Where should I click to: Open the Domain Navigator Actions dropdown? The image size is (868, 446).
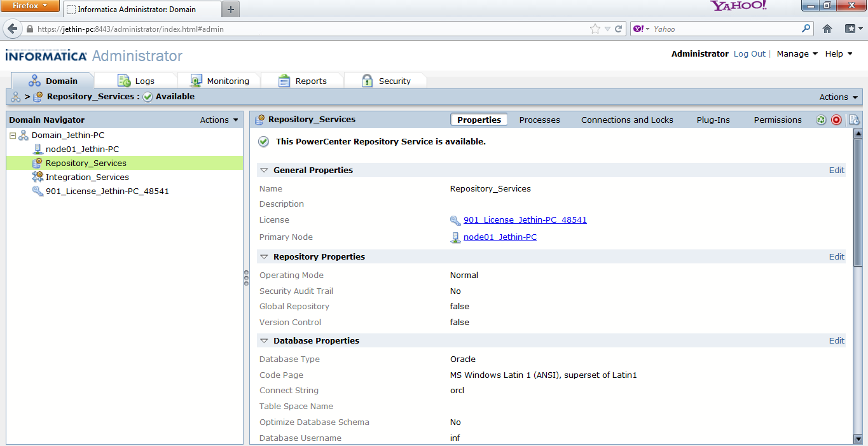[x=219, y=120]
